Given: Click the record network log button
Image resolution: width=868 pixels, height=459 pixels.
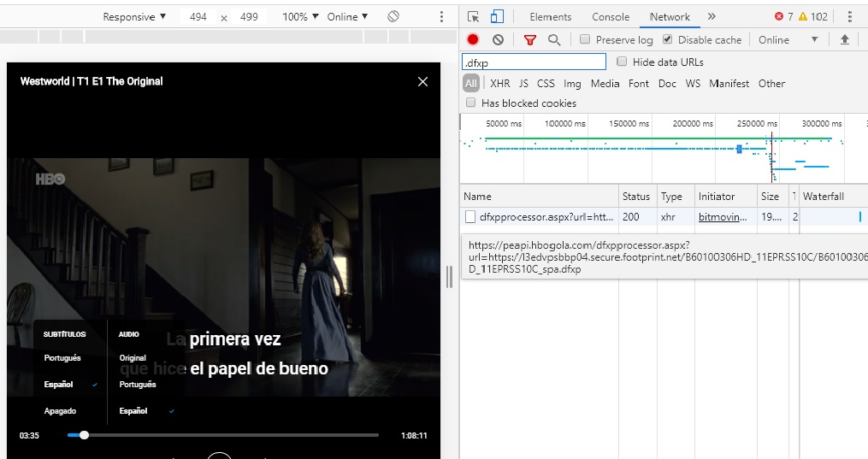Looking at the screenshot, I should [473, 39].
